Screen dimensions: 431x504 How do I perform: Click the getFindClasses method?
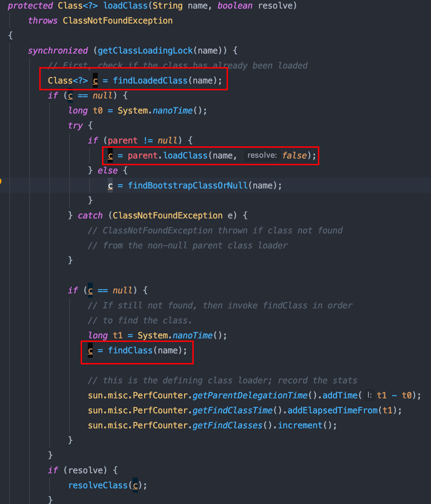(227, 425)
